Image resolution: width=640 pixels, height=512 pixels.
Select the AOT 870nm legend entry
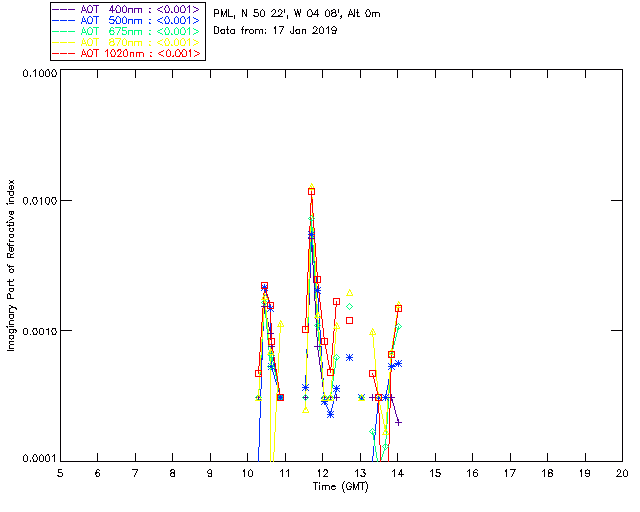coord(127,42)
